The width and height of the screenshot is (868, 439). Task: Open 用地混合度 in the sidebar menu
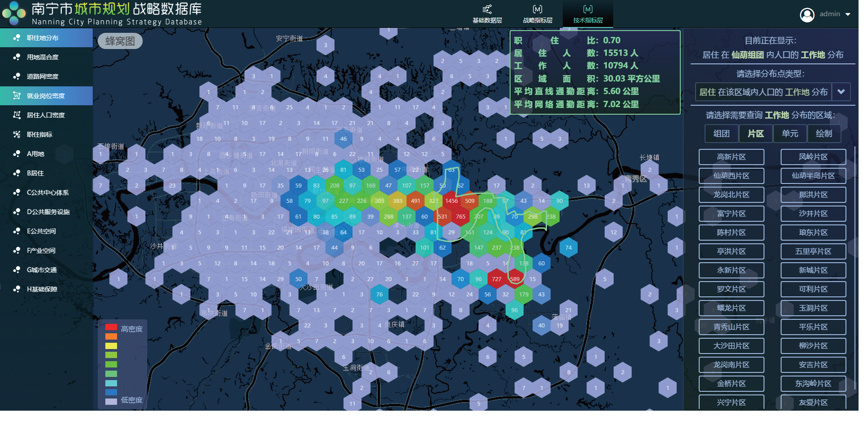(42, 57)
